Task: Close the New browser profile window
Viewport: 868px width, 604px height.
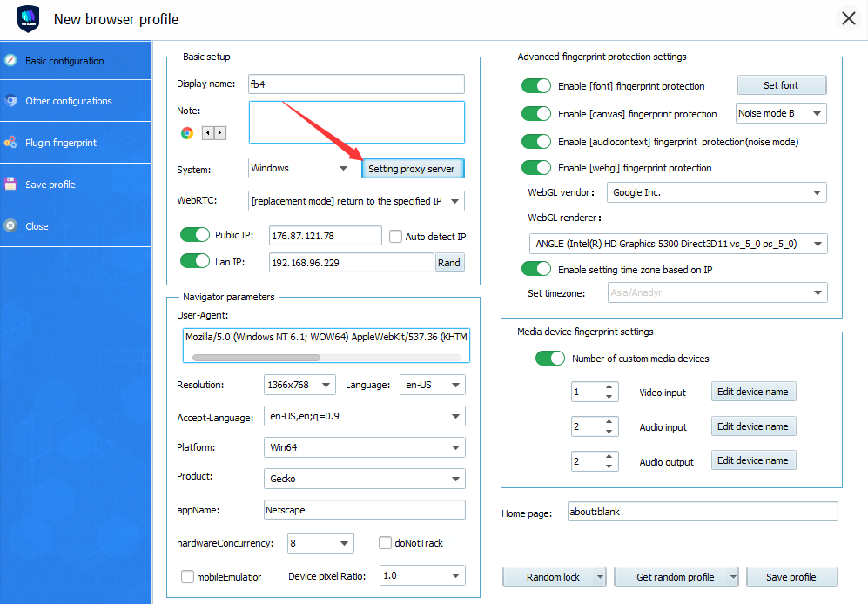Action: [x=849, y=19]
